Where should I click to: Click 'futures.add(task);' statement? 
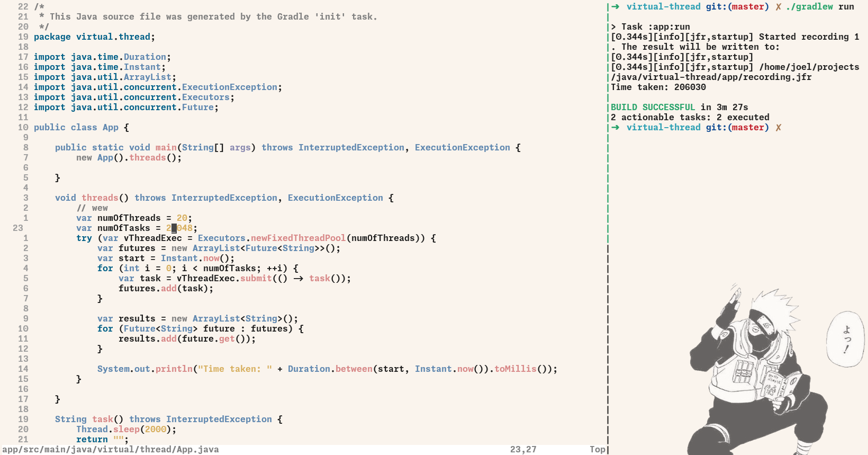point(166,288)
